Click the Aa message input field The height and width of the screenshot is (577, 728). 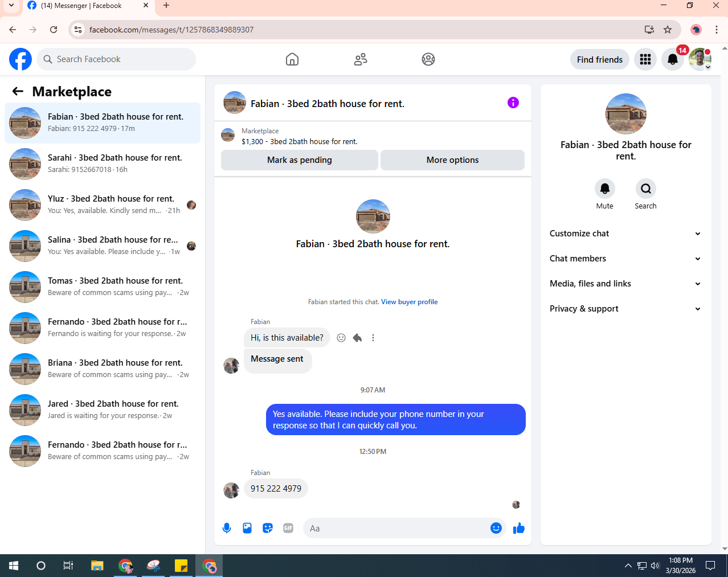pos(396,528)
